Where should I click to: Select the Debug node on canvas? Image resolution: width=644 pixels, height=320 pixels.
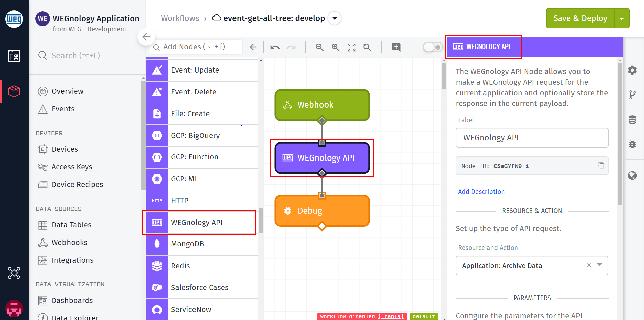pyautogui.click(x=322, y=211)
